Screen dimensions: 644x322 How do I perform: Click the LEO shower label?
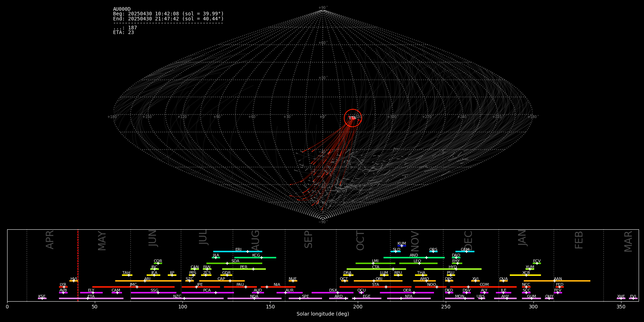418,261
